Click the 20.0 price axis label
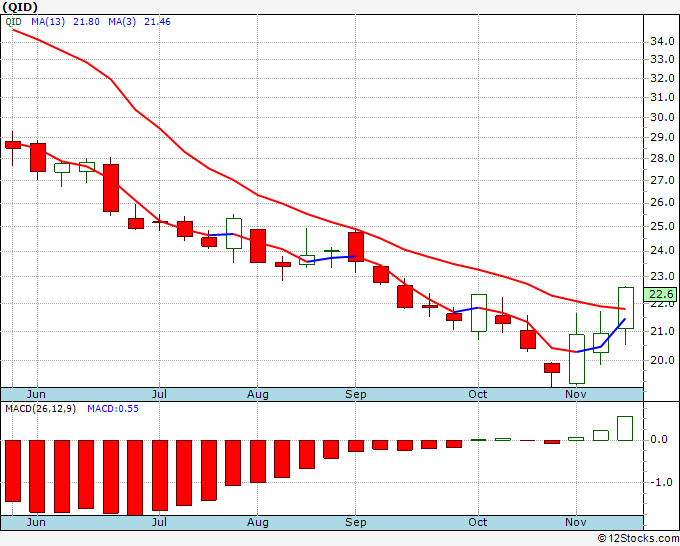 (662, 360)
